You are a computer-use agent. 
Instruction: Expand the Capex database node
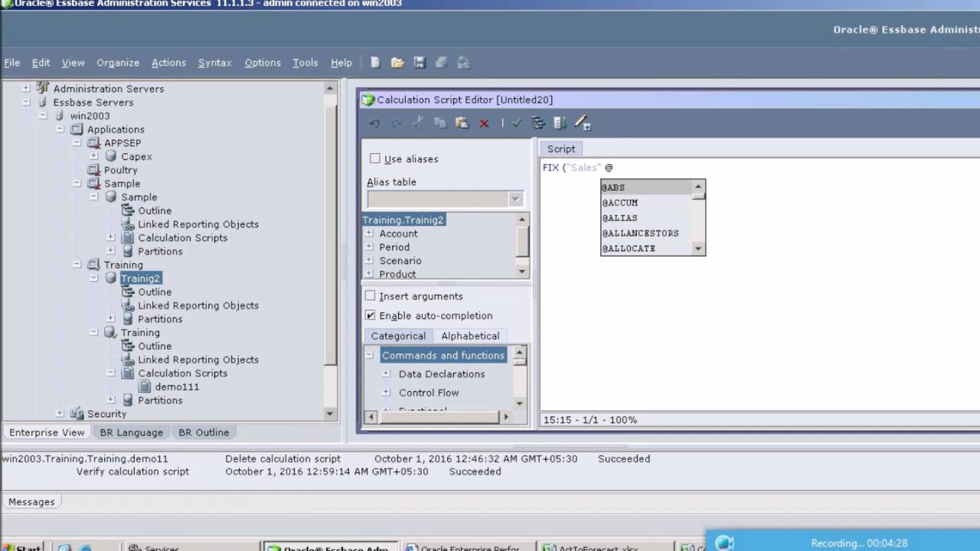[94, 156]
